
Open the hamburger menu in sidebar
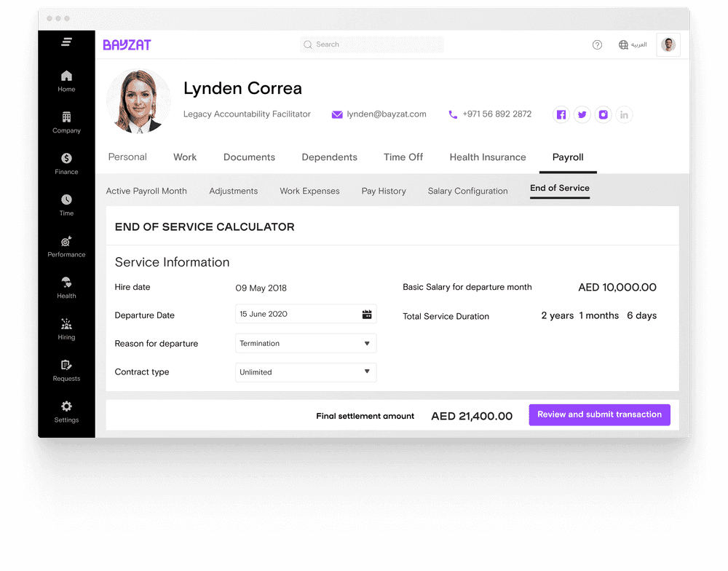(x=66, y=43)
